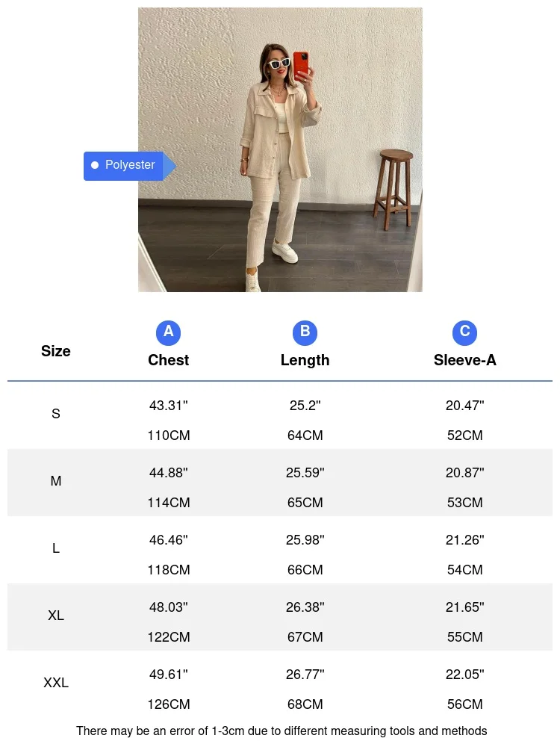Viewport: 560px width, 747px height.
Task: Click the Polyester material tag
Action: [x=129, y=165]
